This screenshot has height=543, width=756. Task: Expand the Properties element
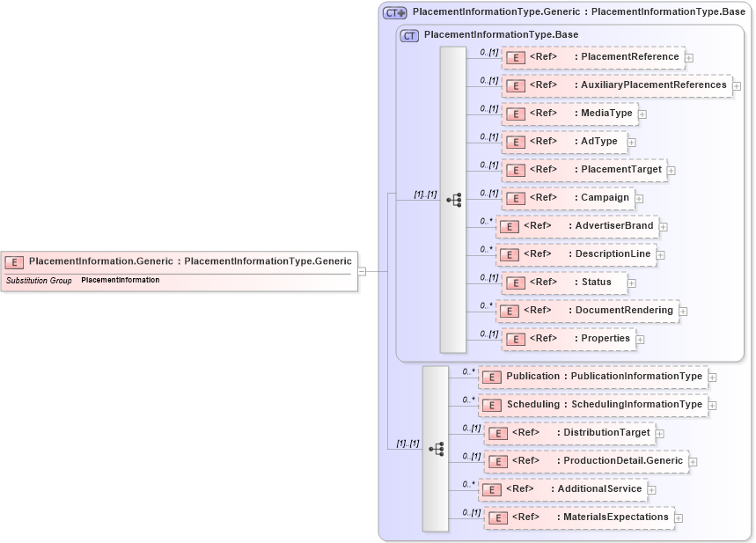pyautogui.click(x=641, y=338)
